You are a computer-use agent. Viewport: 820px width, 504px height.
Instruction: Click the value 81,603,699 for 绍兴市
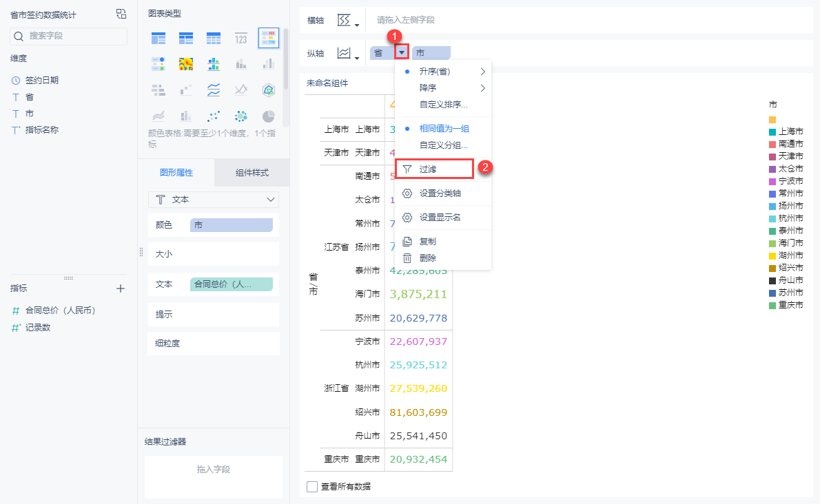click(x=418, y=412)
